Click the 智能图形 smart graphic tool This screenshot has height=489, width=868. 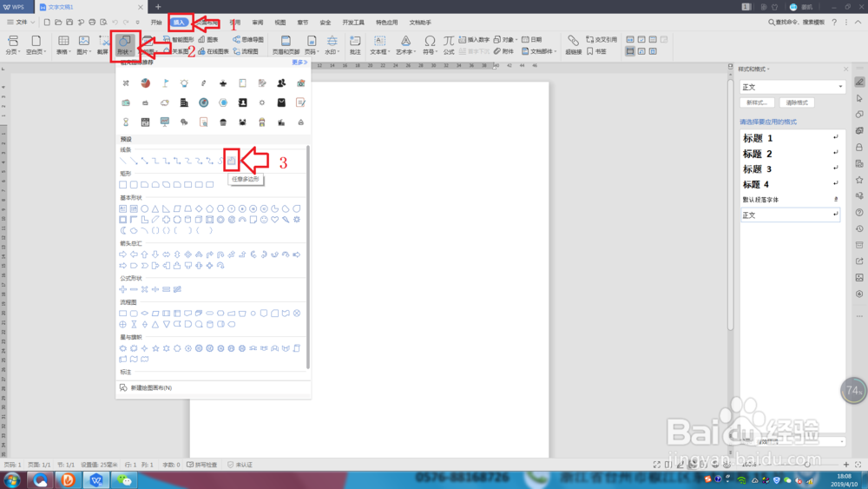(178, 39)
